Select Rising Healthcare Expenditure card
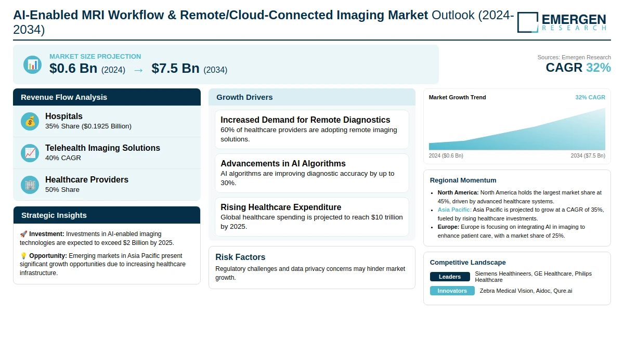624x364 pixels. tap(311, 217)
